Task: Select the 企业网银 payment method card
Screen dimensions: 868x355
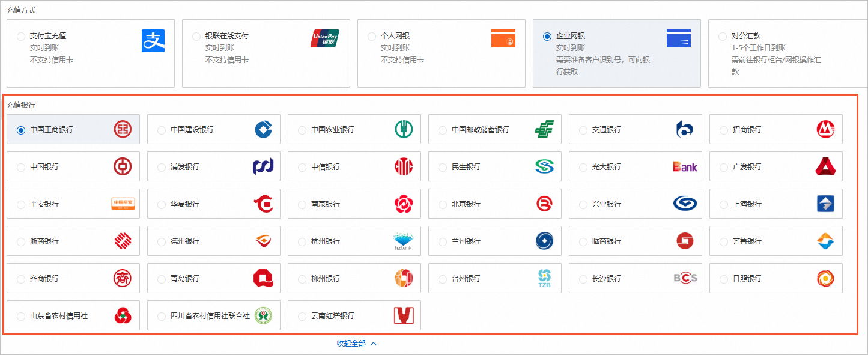Action: click(616, 53)
